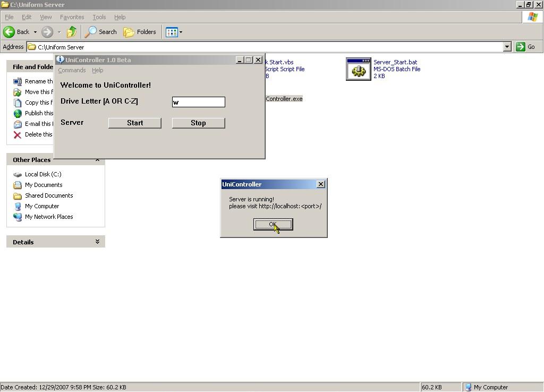Toggle the Folders pane button
The width and height of the screenshot is (544, 392).
click(x=140, y=32)
